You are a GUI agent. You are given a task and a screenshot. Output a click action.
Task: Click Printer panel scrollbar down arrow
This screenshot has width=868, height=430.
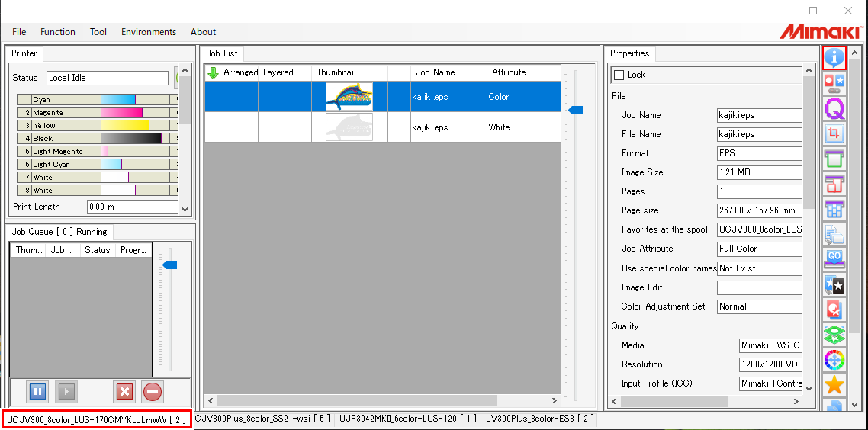click(185, 209)
